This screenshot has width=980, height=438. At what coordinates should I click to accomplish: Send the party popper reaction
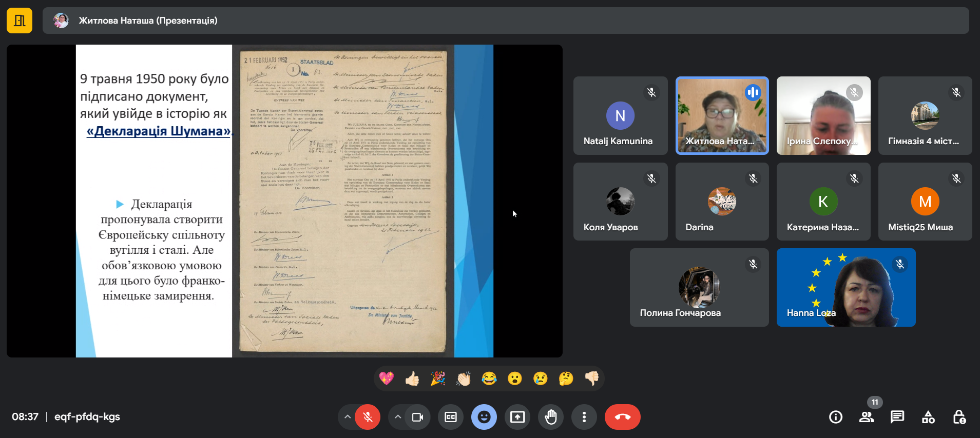point(437,379)
